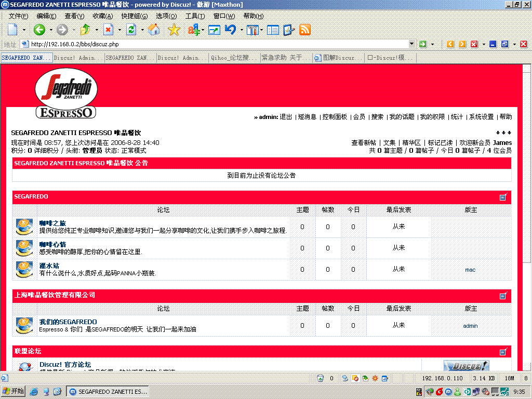Click the Stop loading red X icon

click(x=108, y=30)
